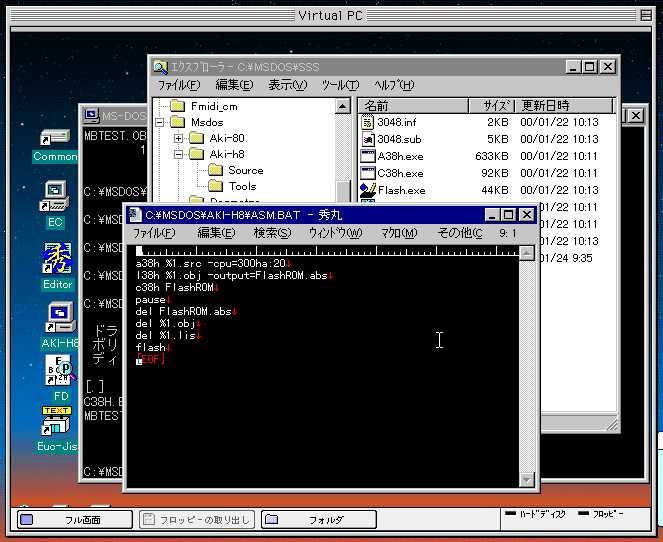Click the Tools folder icon in tree
663x542 pixels.
(x=216, y=186)
